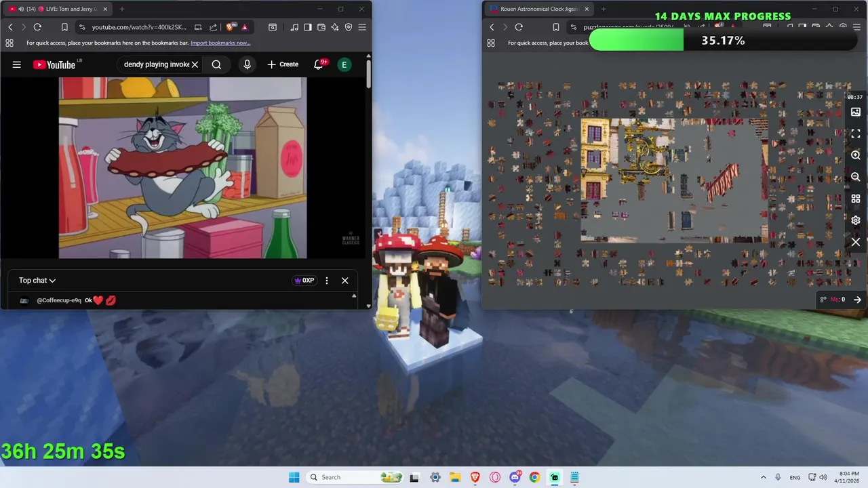Image resolution: width=868 pixels, height=488 pixels.
Task: Open puzzle settings gear
Action: tap(856, 220)
